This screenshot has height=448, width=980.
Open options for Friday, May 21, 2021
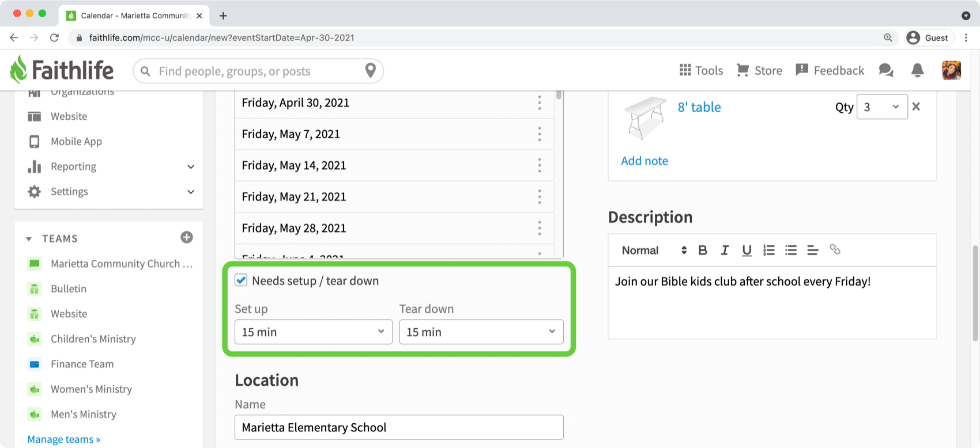point(540,197)
